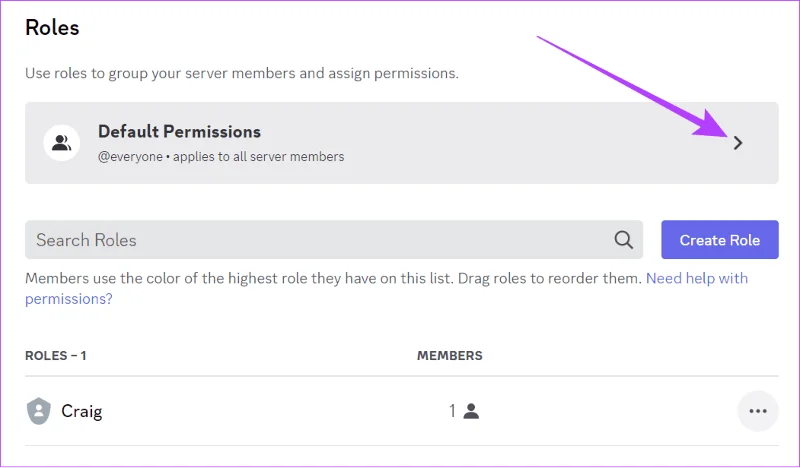Click the Use roles to group description text
The height and width of the screenshot is (468, 800).
coord(242,73)
